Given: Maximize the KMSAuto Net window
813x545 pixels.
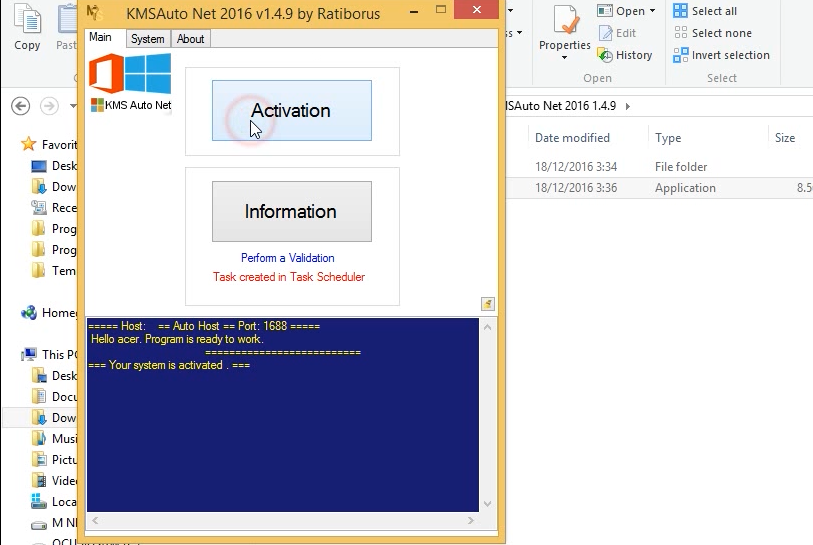Looking at the screenshot, I should (x=441, y=9).
